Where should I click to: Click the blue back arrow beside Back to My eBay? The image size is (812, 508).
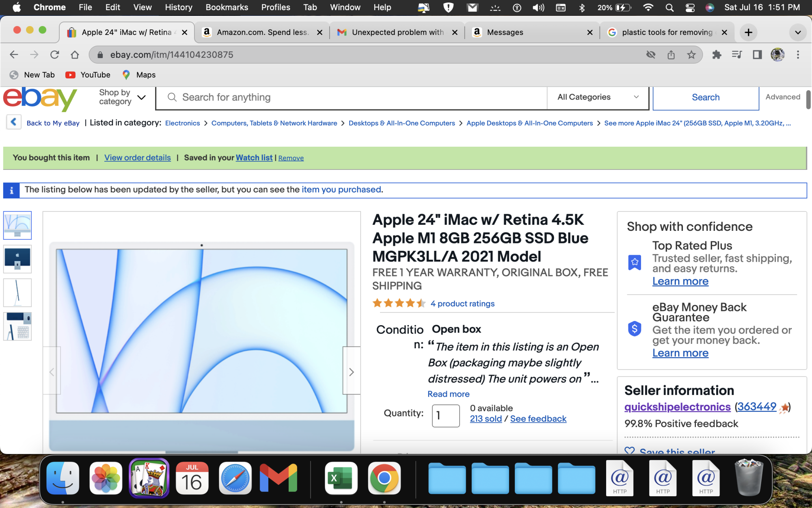pos(13,122)
